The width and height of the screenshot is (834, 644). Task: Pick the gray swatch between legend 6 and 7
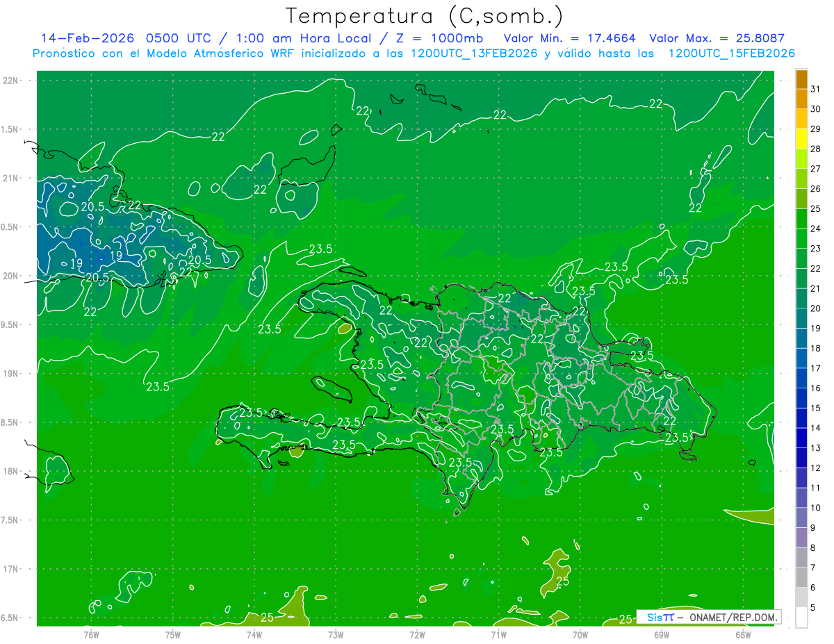[x=801, y=577]
